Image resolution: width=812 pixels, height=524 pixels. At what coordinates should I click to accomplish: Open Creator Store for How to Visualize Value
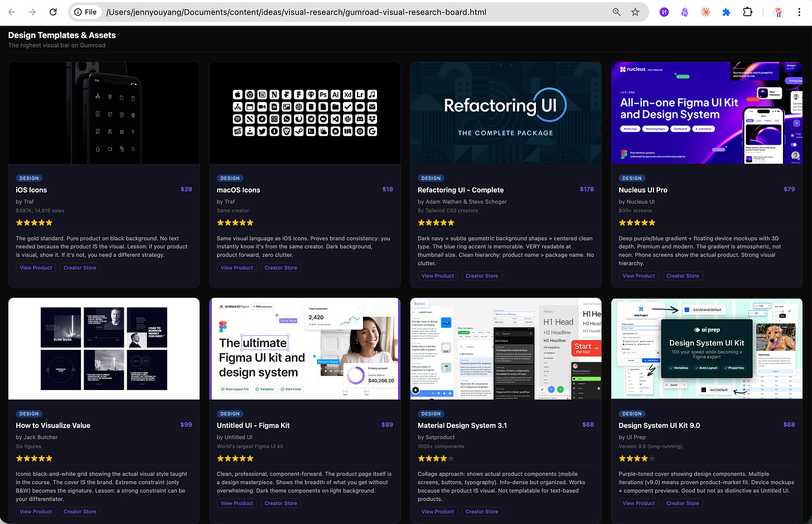click(80, 512)
